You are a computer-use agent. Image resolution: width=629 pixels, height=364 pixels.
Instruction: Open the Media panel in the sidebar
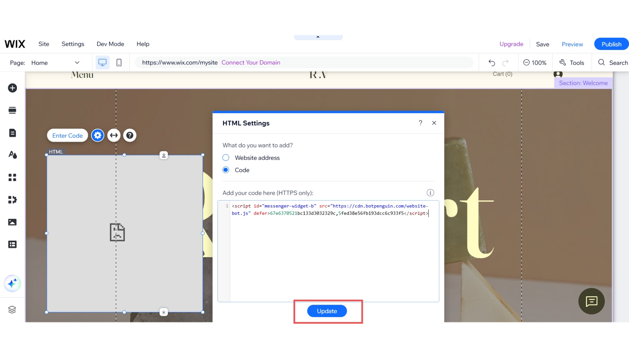(12, 222)
